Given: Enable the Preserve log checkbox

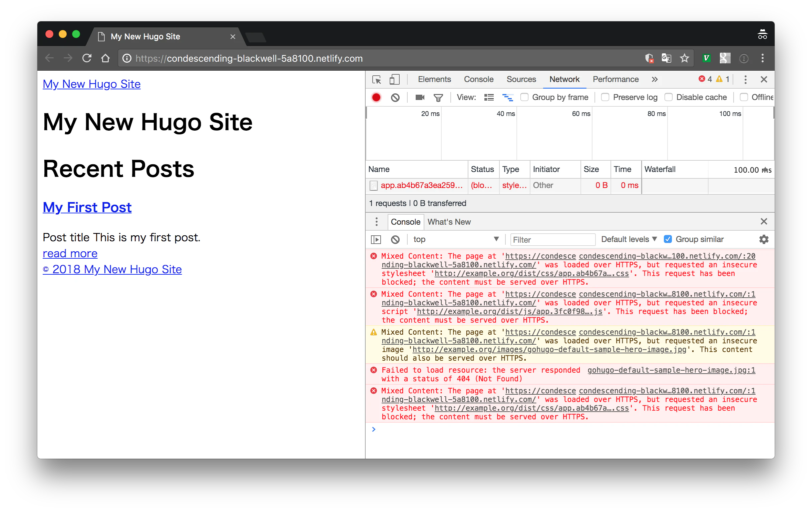Looking at the screenshot, I should click(605, 97).
